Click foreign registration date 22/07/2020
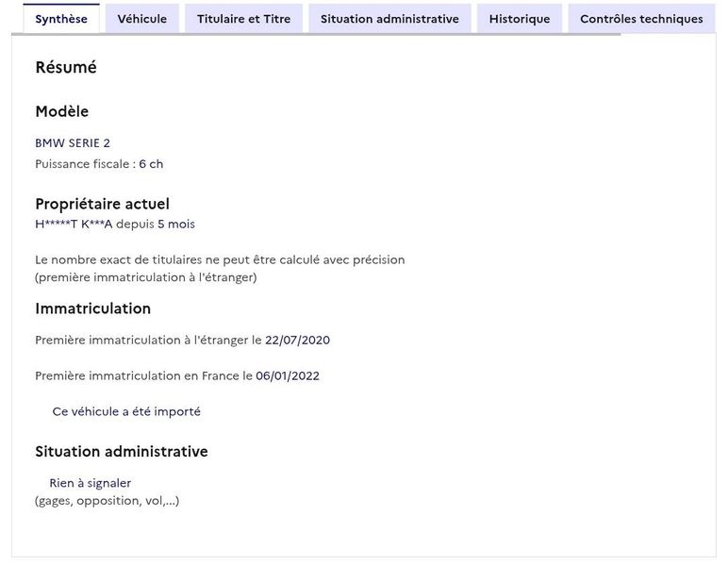Viewport: 728px width, 566px height. (297, 341)
